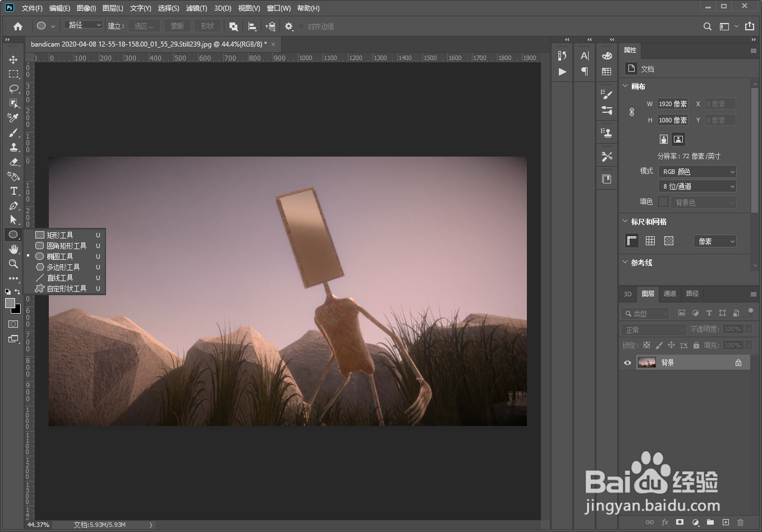Screen dimensions: 762x532
Task: Collapse the 画布 section
Action: (x=626, y=86)
